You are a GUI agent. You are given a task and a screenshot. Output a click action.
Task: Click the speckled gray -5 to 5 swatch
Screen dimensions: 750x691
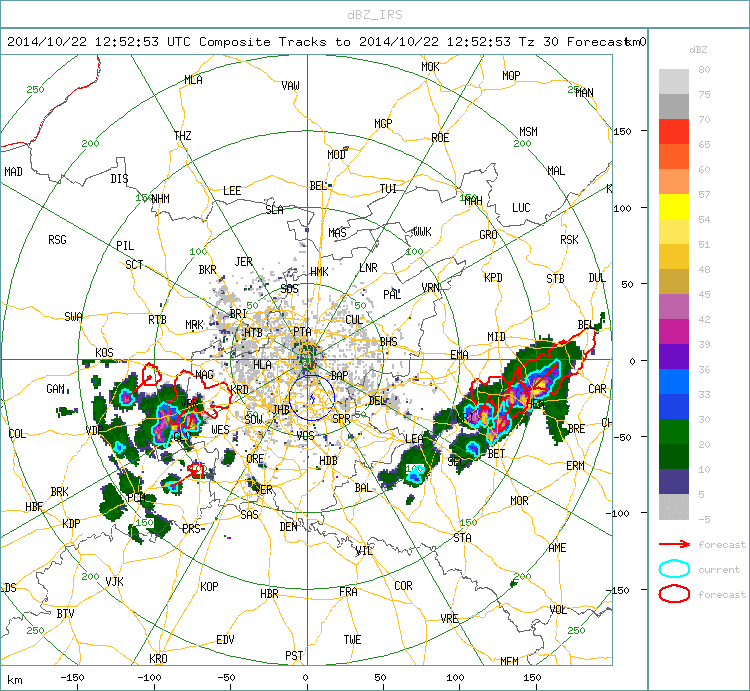pos(674,506)
